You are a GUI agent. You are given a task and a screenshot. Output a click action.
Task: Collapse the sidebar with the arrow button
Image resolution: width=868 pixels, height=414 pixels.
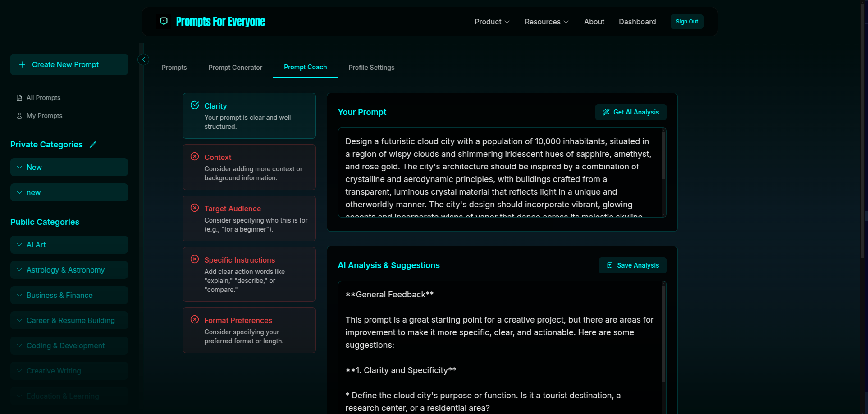point(143,59)
